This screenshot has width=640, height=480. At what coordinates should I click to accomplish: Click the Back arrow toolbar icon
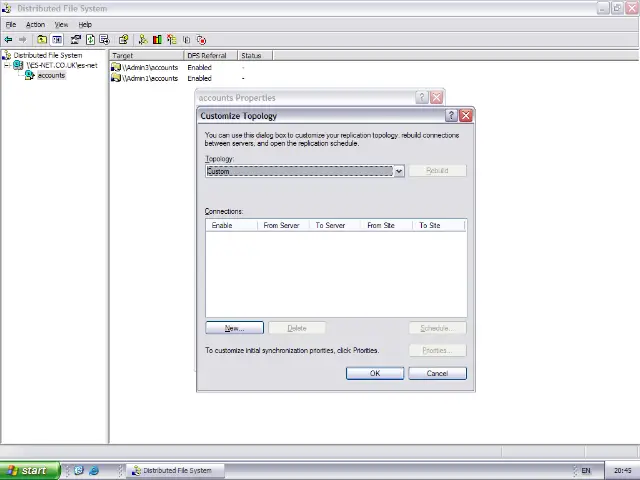(8, 40)
